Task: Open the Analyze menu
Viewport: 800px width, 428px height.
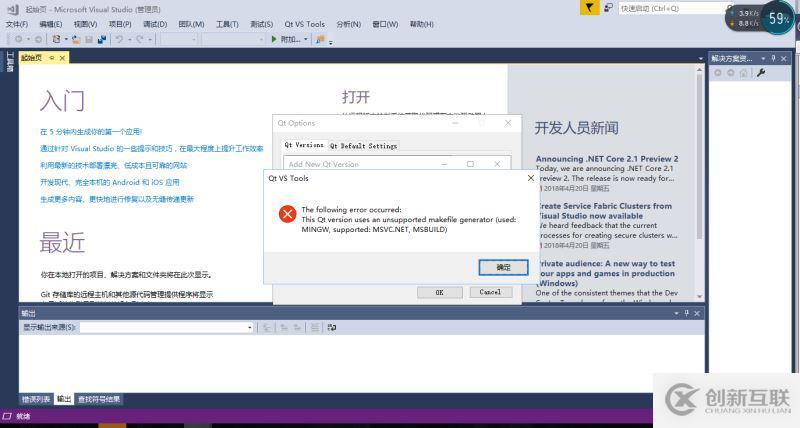Action: point(348,24)
